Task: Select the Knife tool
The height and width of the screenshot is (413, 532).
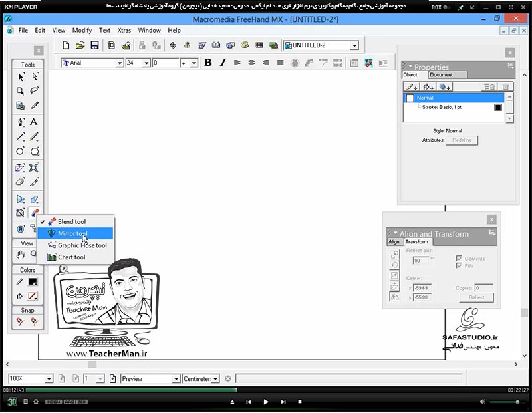Action: tap(34, 182)
